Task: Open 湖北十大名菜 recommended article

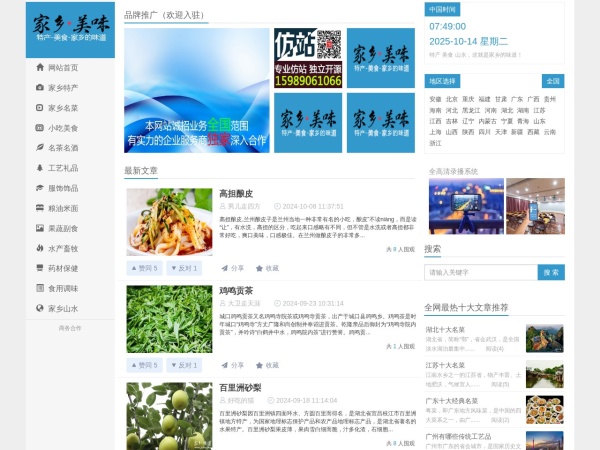Action: click(445, 329)
